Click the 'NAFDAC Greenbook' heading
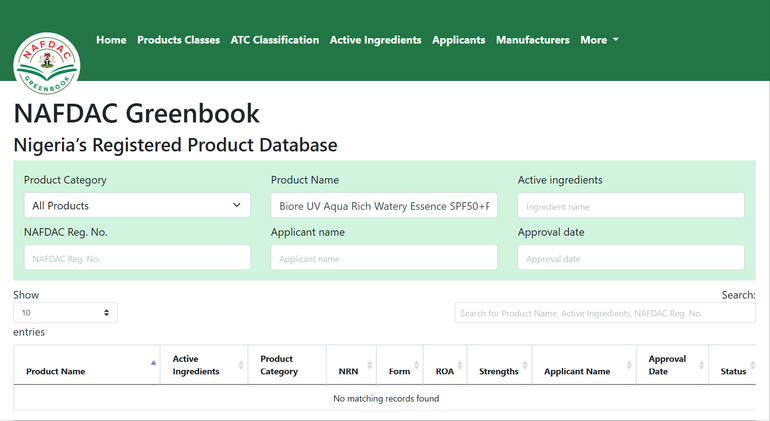 [x=137, y=113]
